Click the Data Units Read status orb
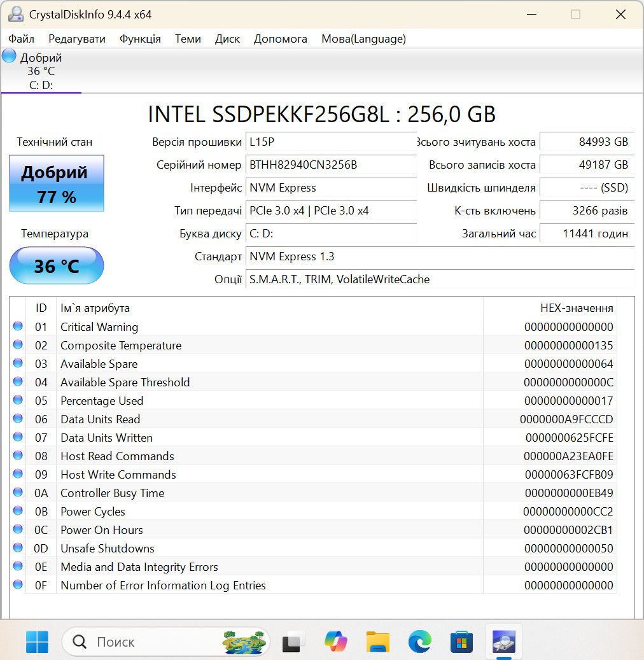Screen dimensions: 644x660 point(18,419)
